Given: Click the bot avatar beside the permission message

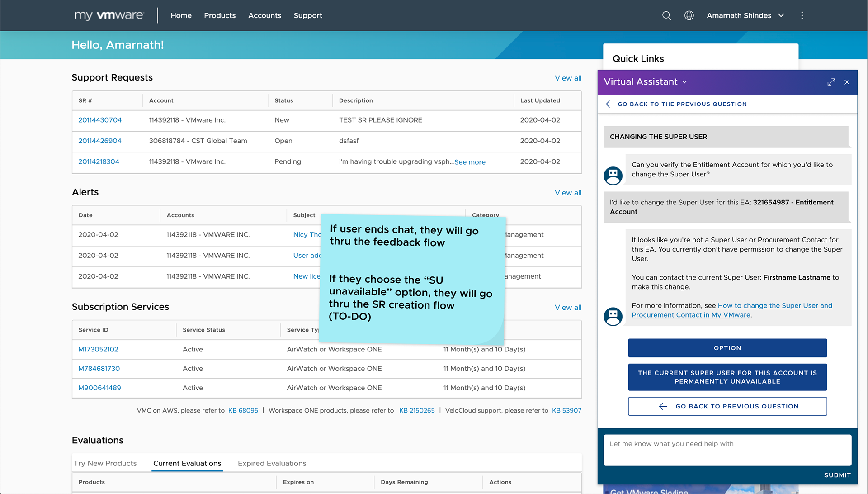Looking at the screenshot, I should coord(613,317).
